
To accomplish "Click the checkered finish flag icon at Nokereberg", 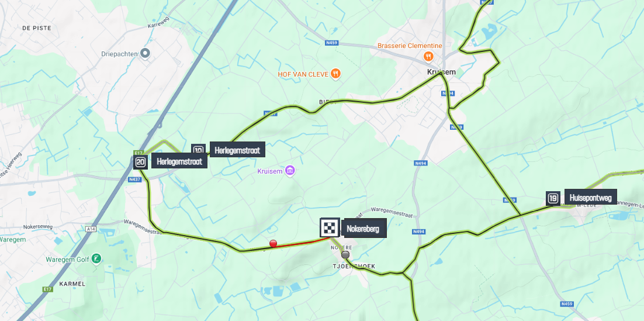I will coord(330,227).
